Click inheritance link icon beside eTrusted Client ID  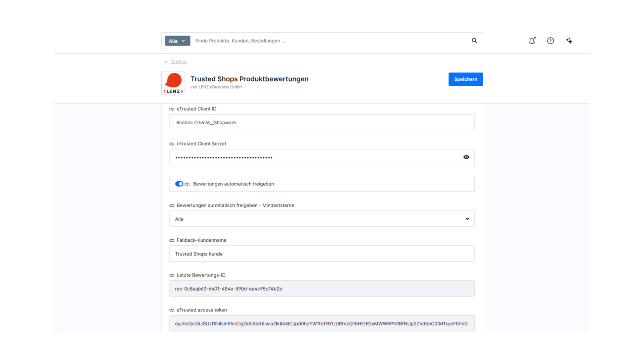pyautogui.click(x=172, y=109)
